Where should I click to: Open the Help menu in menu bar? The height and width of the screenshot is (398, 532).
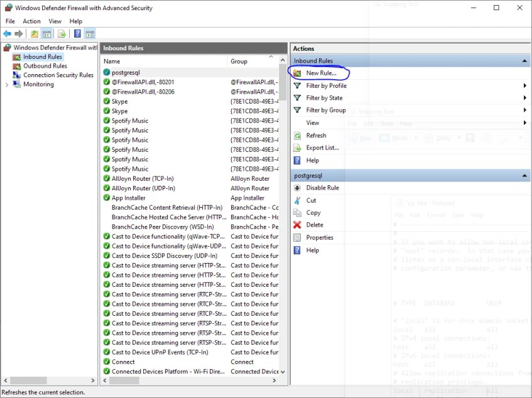(x=75, y=21)
